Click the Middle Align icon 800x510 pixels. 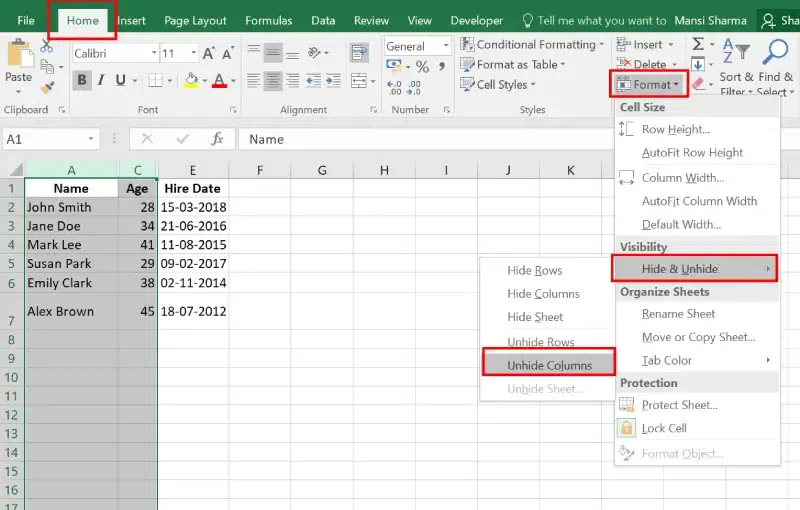coord(273,52)
